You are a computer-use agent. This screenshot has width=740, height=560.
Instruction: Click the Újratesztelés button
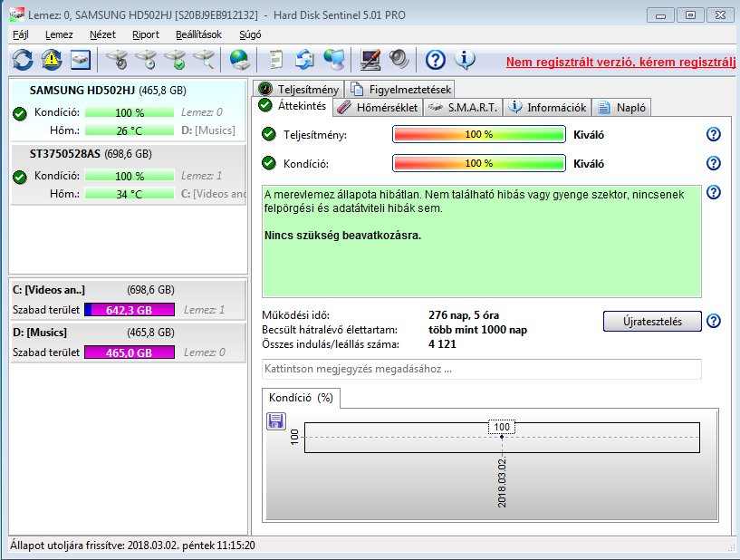pos(652,322)
